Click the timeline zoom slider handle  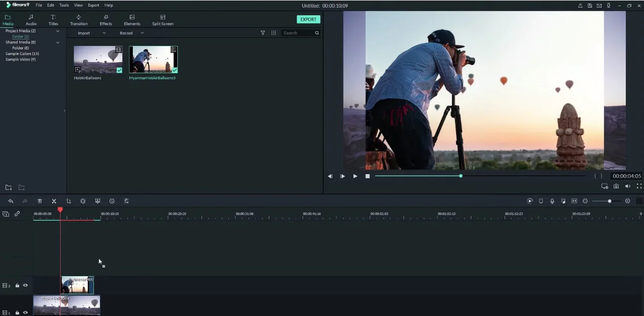[610, 201]
